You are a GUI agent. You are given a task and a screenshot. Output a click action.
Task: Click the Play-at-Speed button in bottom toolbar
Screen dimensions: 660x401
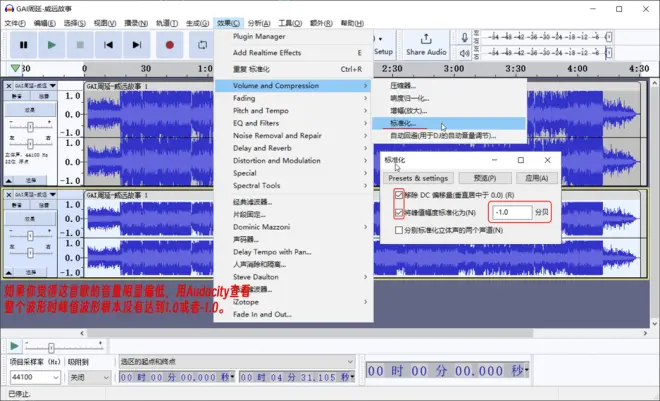14,346
